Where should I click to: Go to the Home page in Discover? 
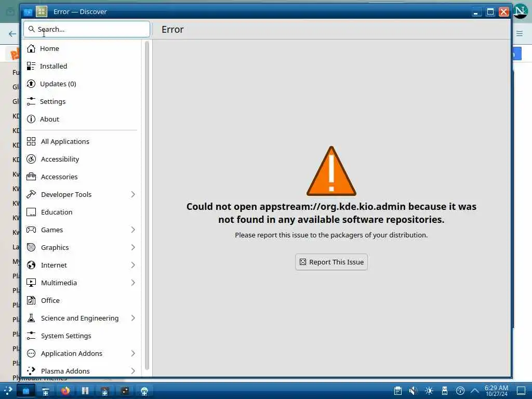tap(82, 48)
